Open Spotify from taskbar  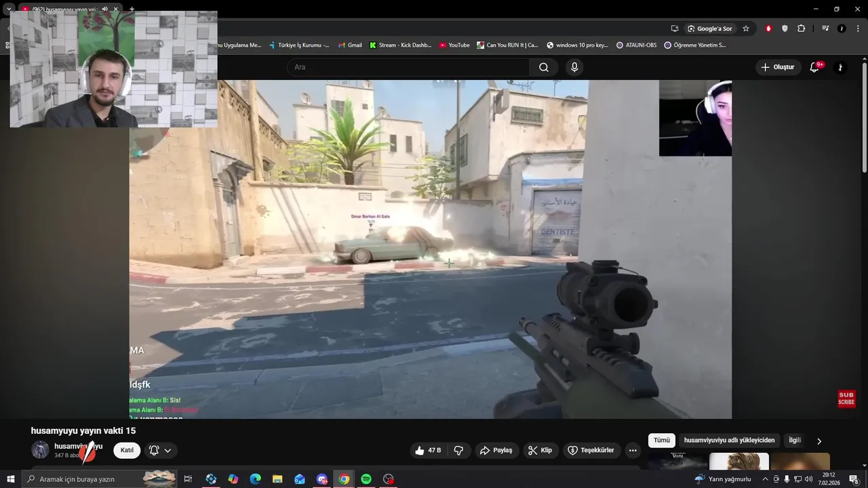pos(366,479)
